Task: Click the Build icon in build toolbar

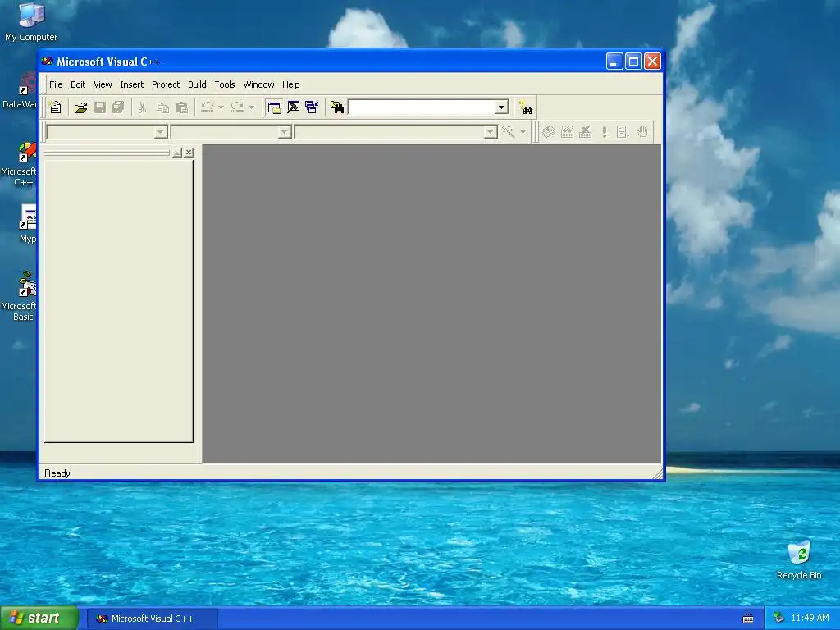Action: [x=567, y=132]
